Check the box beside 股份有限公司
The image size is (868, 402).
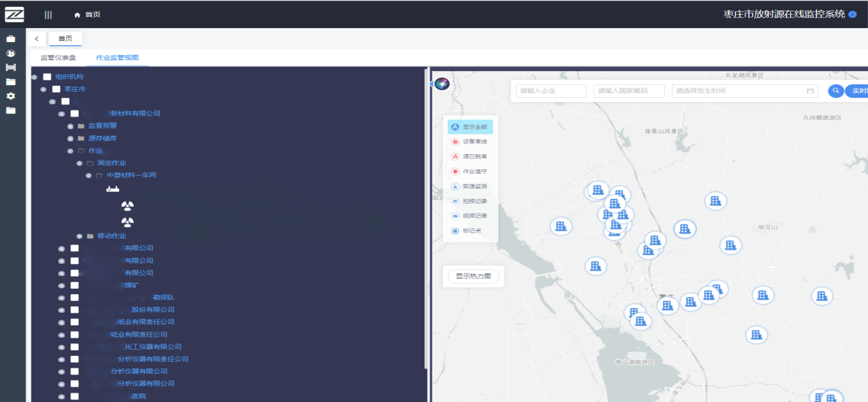(74, 310)
